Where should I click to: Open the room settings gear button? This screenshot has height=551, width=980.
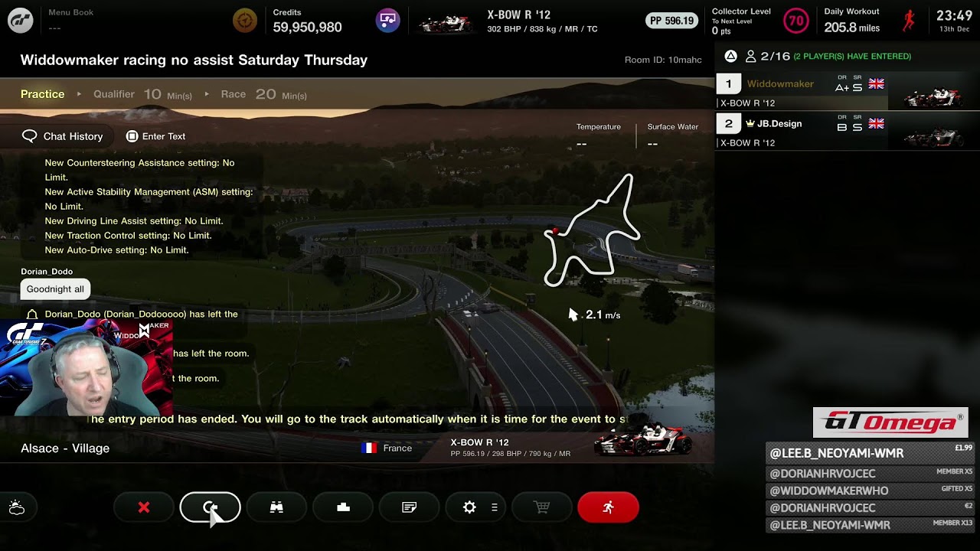(x=475, y=507)
